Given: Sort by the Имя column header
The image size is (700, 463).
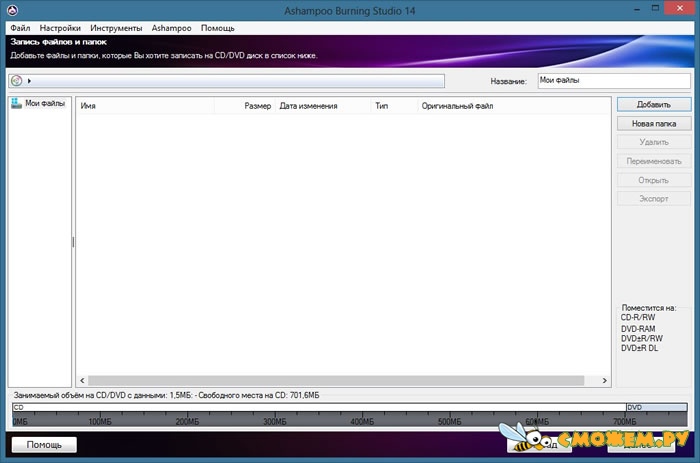Looking at the screenshot, I should coord(146,106).
